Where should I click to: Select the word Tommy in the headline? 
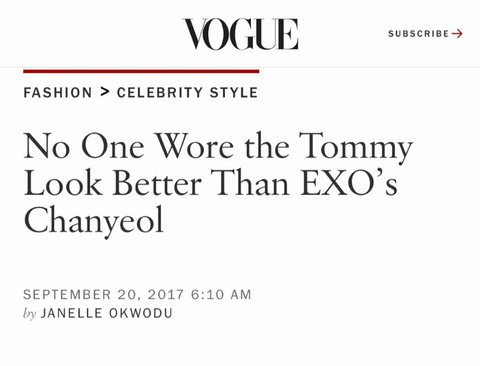[x=356, y=148]
